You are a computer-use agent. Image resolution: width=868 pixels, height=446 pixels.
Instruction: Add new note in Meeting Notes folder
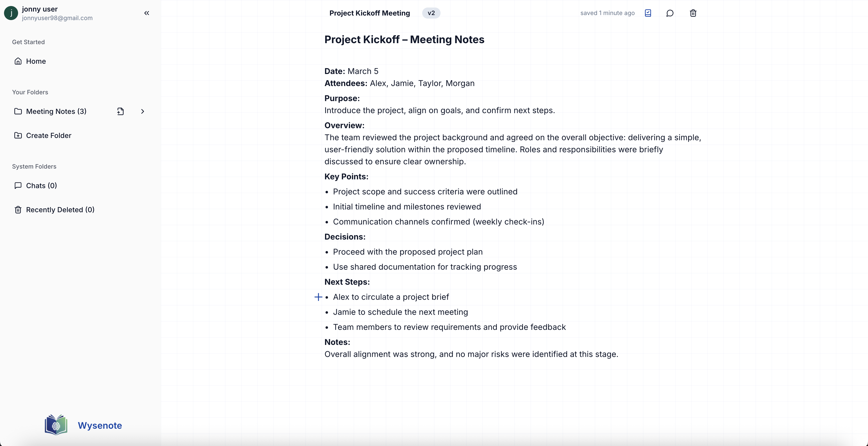click(120, 111)
